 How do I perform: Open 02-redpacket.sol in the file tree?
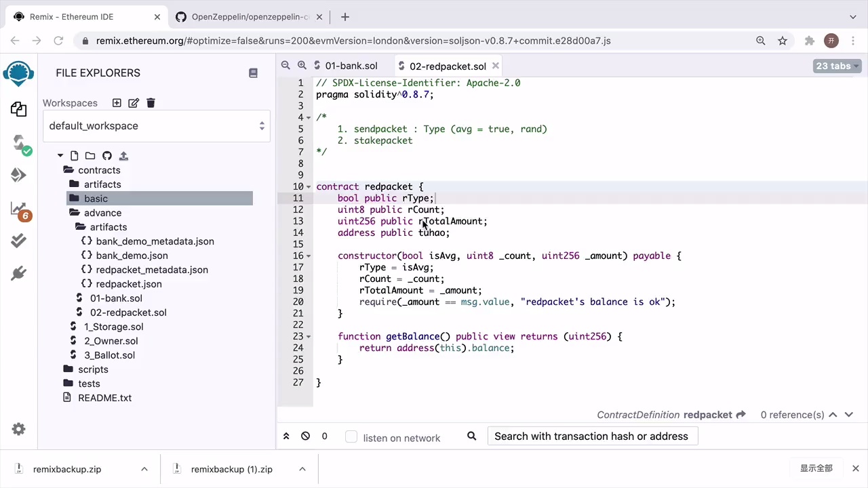tap(127, 312)
